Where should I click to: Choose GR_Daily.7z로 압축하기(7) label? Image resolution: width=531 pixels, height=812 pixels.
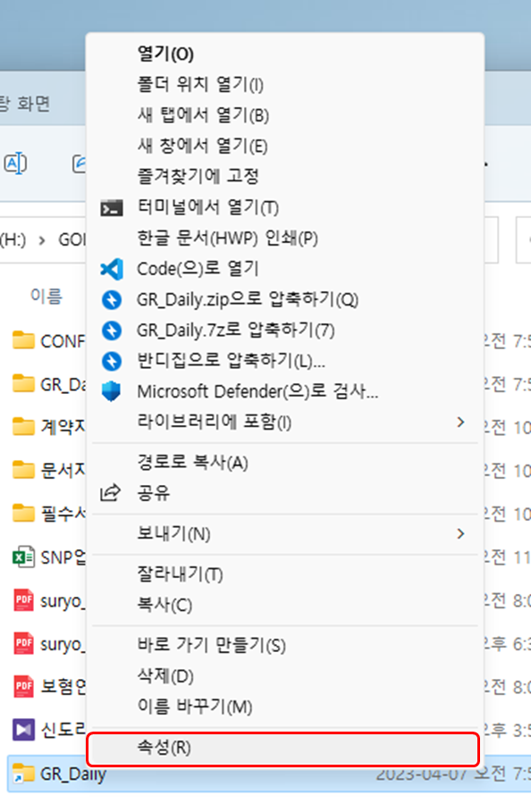tap(236, 330)
